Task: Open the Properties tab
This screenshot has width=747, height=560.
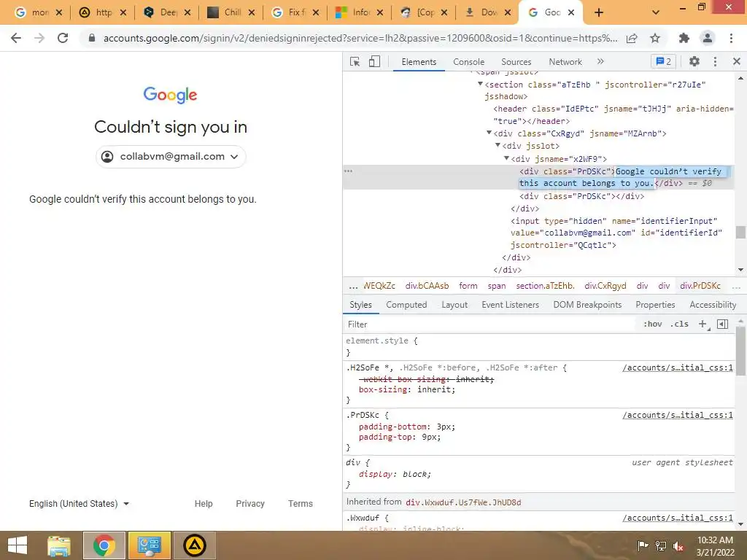Action: coord(655,305)
